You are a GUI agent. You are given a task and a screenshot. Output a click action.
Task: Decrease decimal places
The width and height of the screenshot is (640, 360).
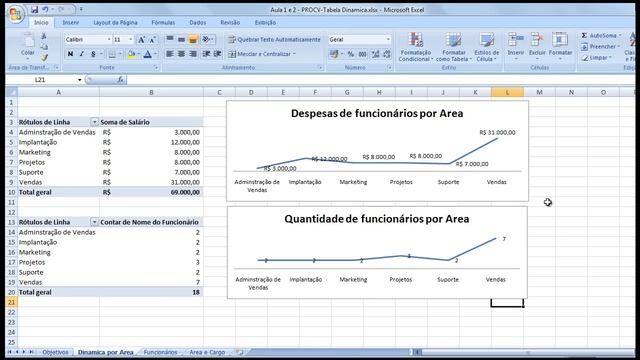pyautogui.click(x=387, y=54)
